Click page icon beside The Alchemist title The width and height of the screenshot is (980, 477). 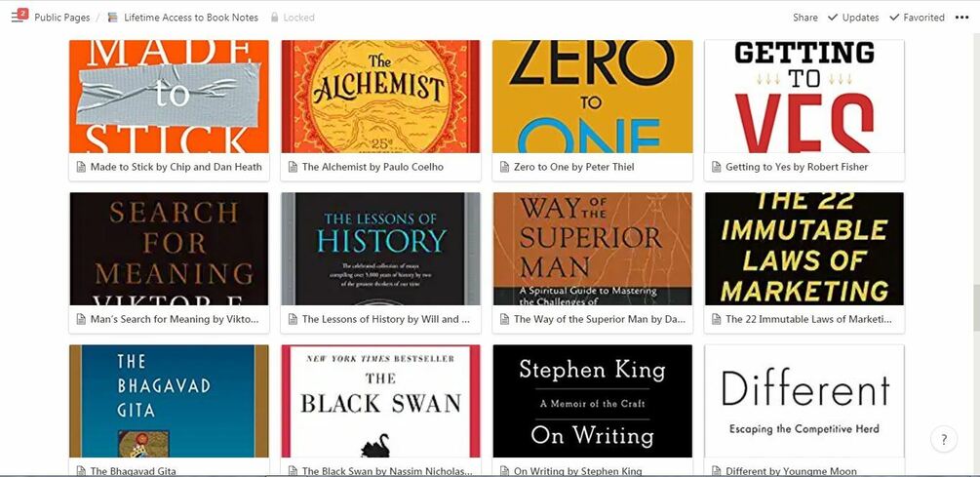coord(293,167)
